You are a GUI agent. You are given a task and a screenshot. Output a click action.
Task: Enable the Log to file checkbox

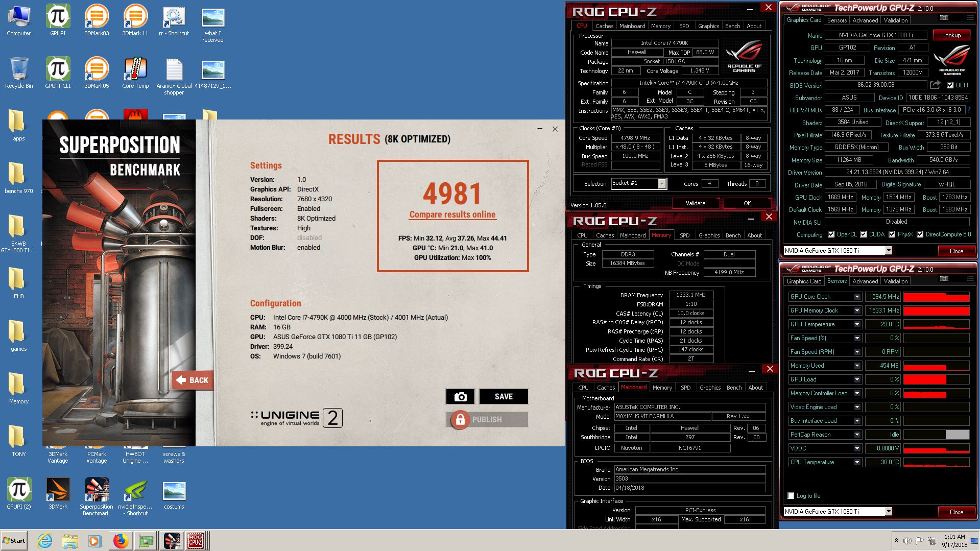(x=791, y=496)
